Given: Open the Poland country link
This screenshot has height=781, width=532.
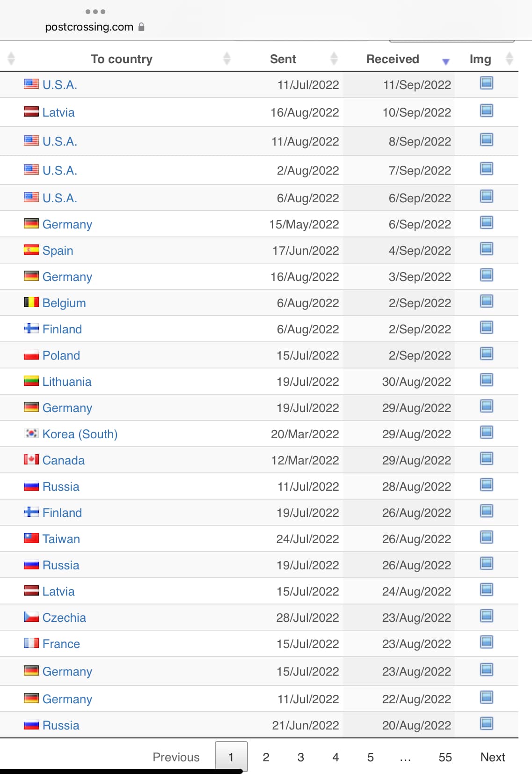Looking at the screenshot, I should (61, 355).
